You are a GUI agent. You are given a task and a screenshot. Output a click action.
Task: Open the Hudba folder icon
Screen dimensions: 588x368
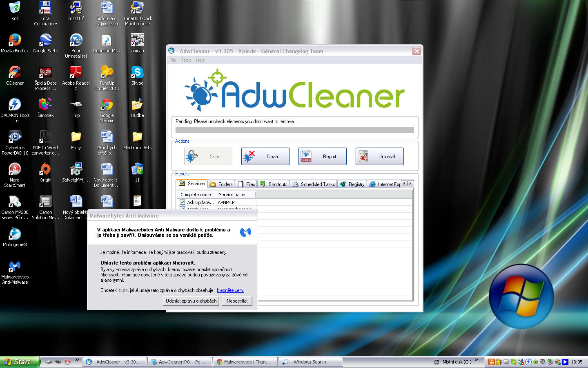137,108
